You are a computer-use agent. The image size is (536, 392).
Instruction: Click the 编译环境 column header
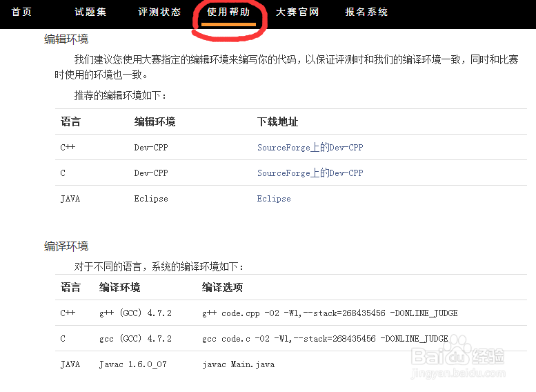[119, 287]
